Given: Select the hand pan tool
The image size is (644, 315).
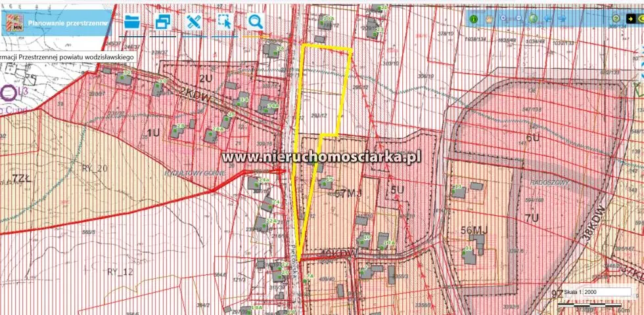Looking at the screenshot, I should pos(489,19).
